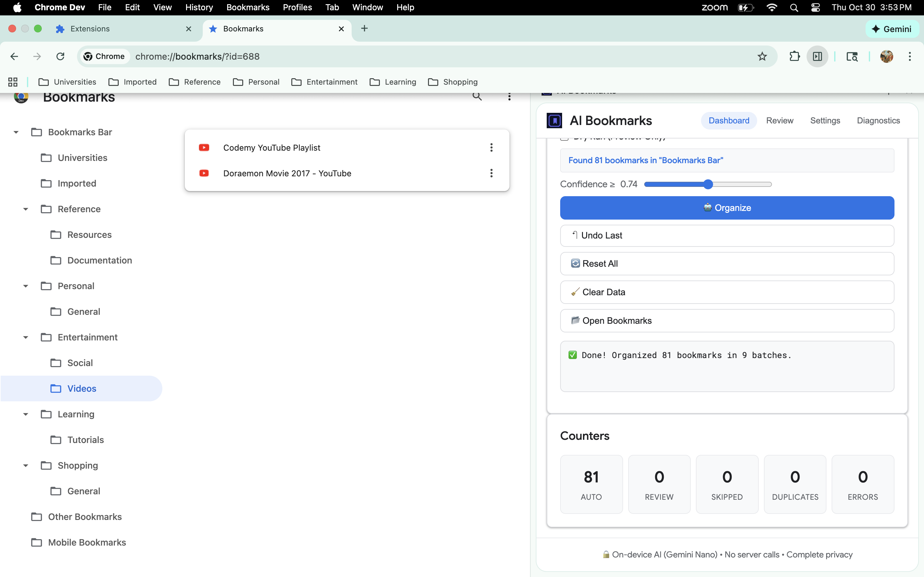Reload the page with the refresh icon

(x=60, y=56)
